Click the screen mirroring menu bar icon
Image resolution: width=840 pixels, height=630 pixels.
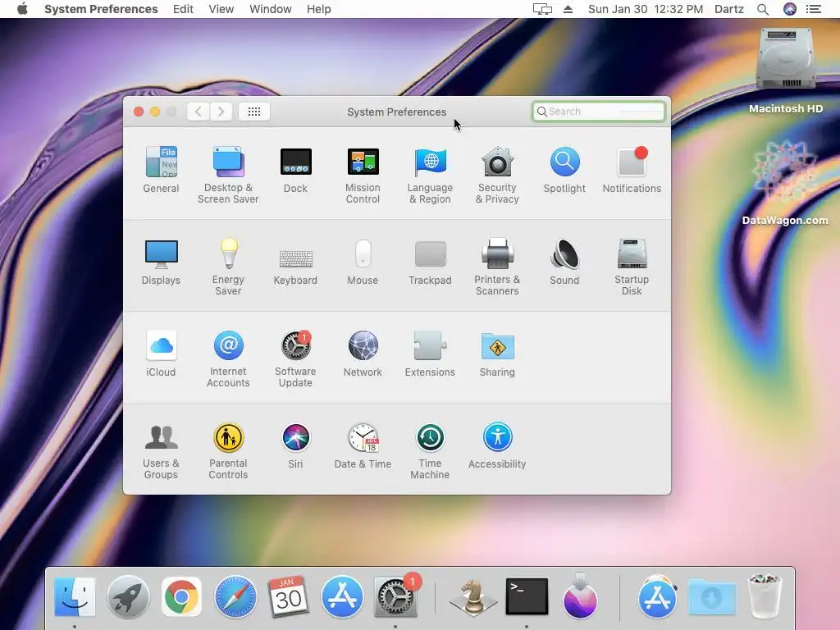click(542, 9)
